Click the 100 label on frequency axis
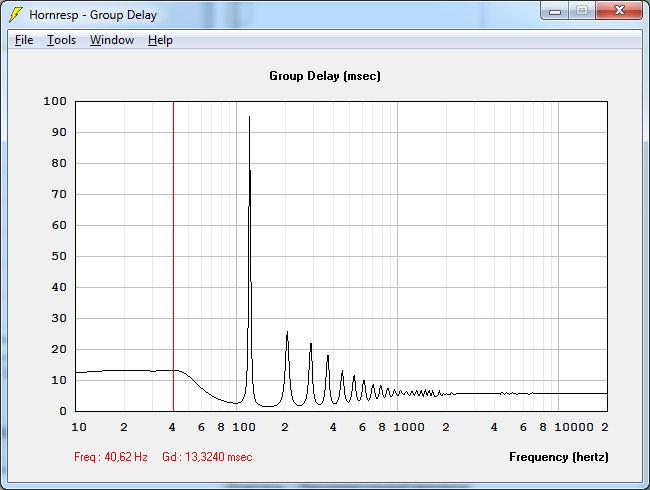 (x=244, y=427)
